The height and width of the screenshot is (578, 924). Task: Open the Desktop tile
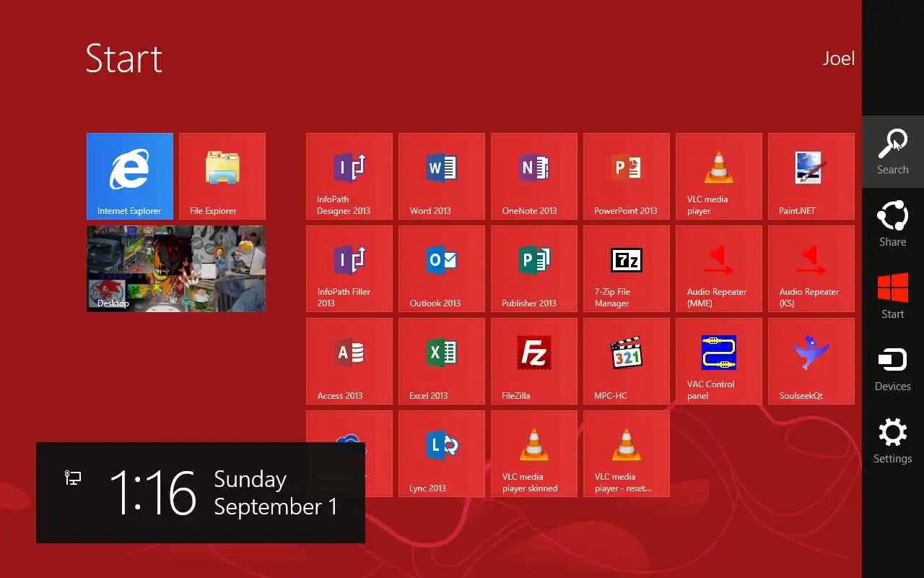click(x=176, y=269)
